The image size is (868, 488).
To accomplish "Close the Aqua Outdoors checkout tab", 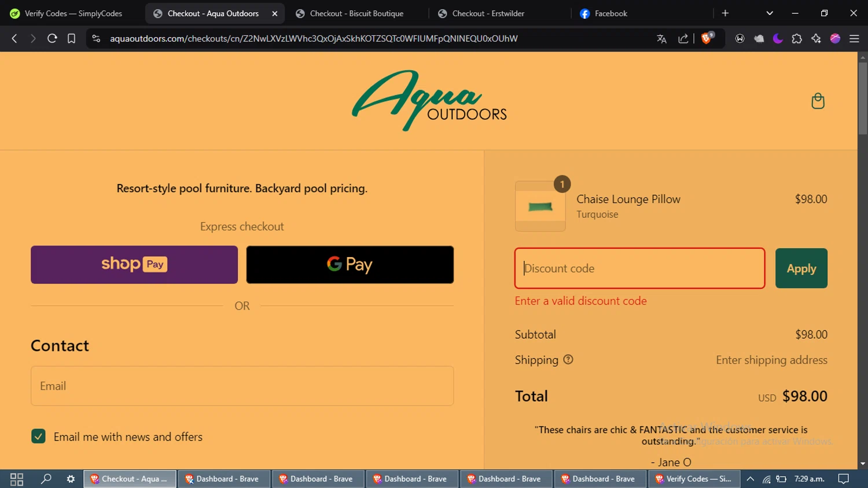I will (x=275, y=13).
